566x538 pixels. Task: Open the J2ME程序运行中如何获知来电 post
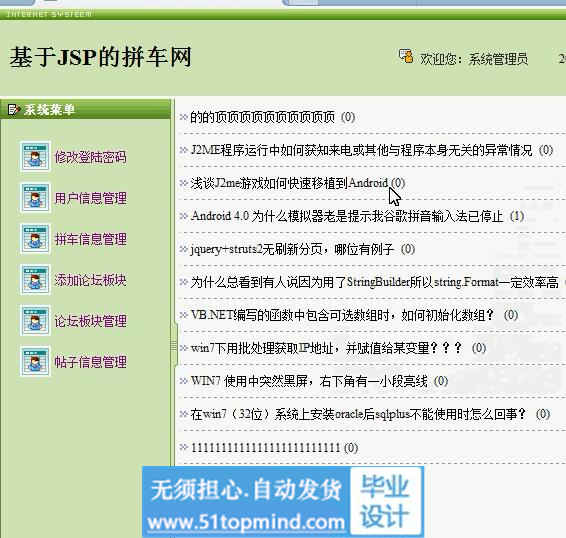click(x=361, y=150)
